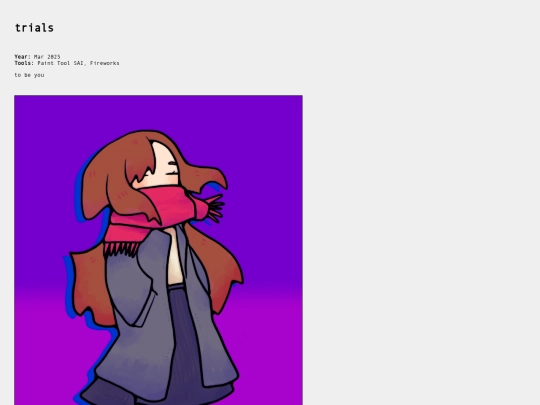Click the 'to be you' caption

tap(29, 75)
